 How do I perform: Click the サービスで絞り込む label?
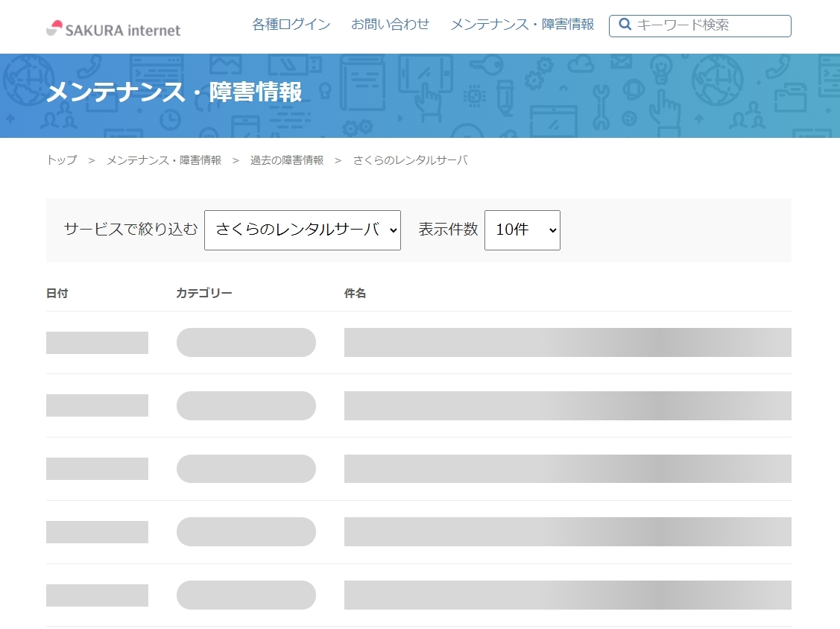pyautogui.click(x=130, y=230)
